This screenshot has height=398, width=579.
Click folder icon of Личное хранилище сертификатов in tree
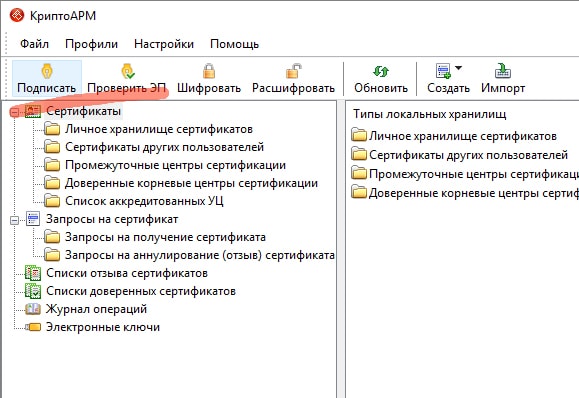[x=52, y=129]
